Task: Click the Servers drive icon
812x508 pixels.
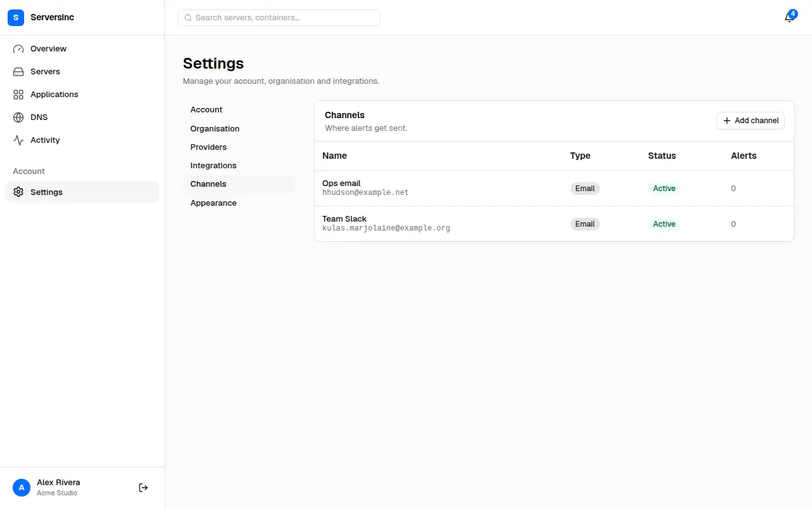Action: 18,72
